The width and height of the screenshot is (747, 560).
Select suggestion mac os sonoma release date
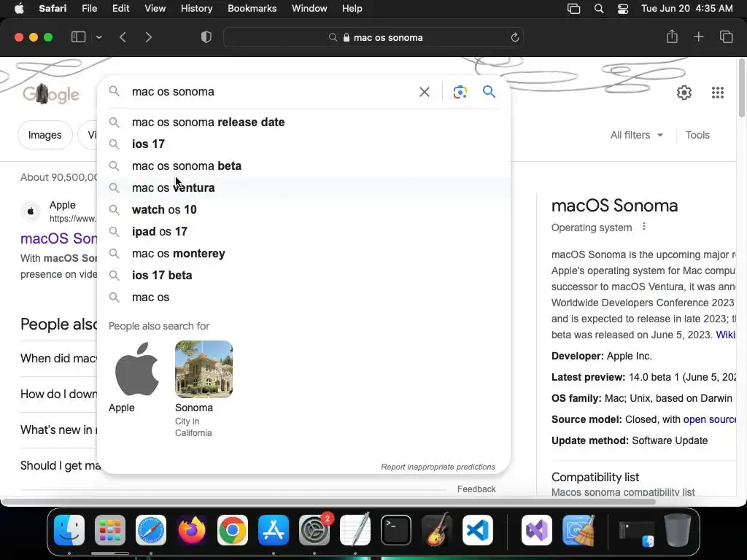[x=304, y=122]
